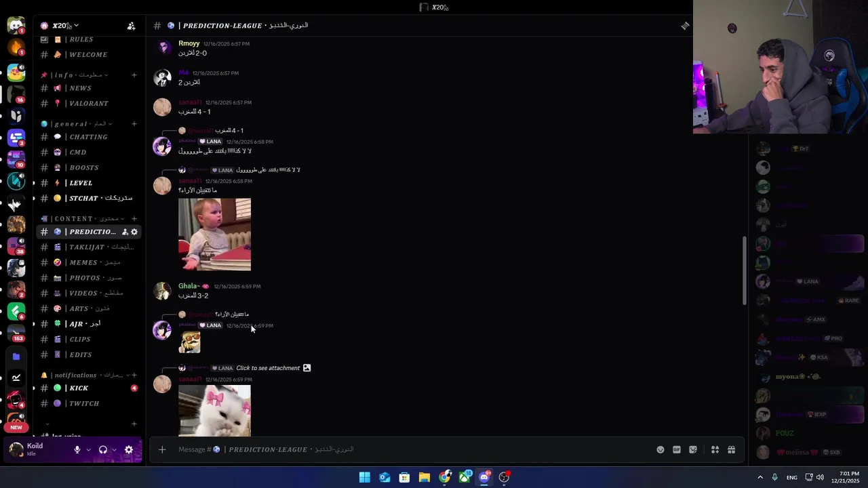Create channel in notifications category
Image resolution: width=868 pixels, height=488 pixels.
134,375
